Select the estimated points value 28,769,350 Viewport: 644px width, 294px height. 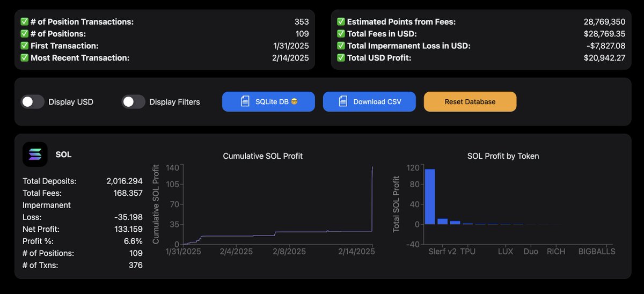(604, 22)
